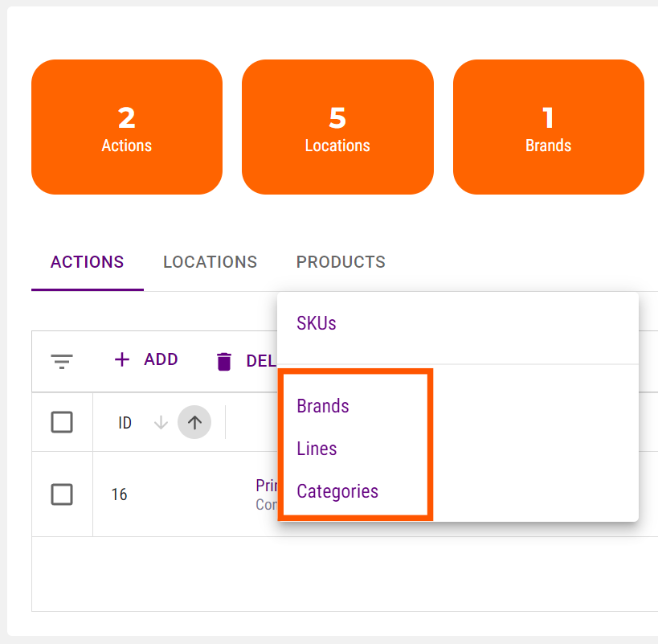Switch to the Actions tab
The image size is (658, 644).
tap(87, 262)
